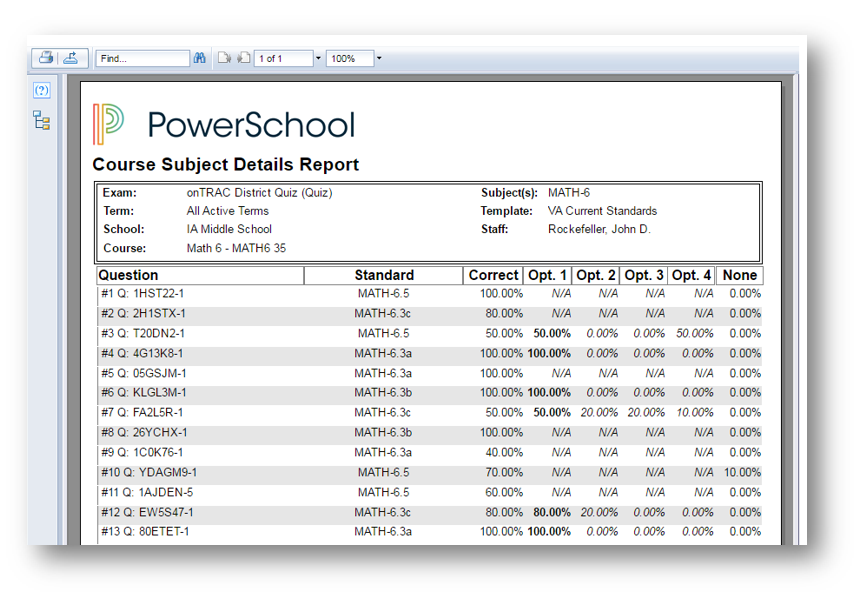Open the parameters panel (?) icon
860x598 pixels.
42,90
